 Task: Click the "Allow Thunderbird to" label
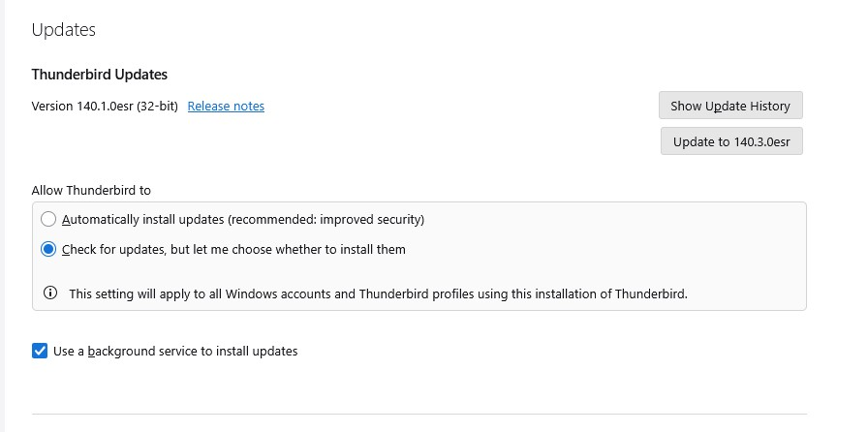pyautogui.click(x=91, y=190)
